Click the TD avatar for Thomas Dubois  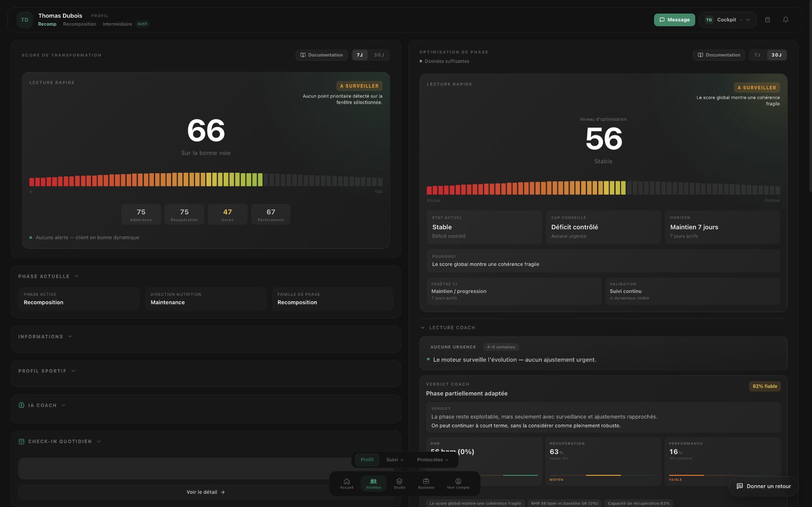point(24,20)
